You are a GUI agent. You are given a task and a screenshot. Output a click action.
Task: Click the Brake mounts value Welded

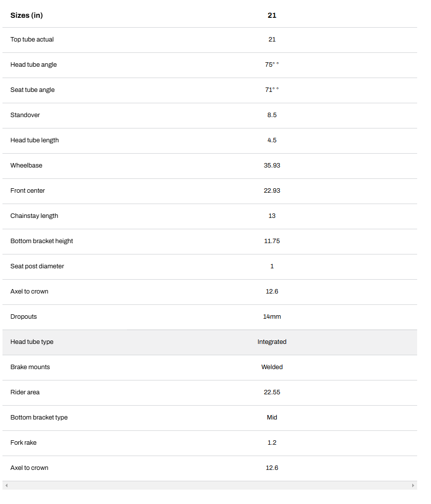(272, 367)
